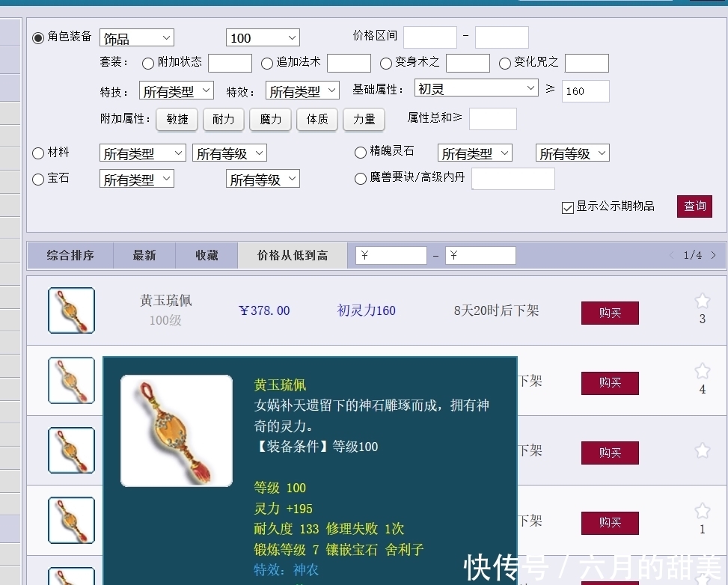Select the 价格从低到高 sorting tab
This screenshot has width=728, height=585.
(292, 255)
